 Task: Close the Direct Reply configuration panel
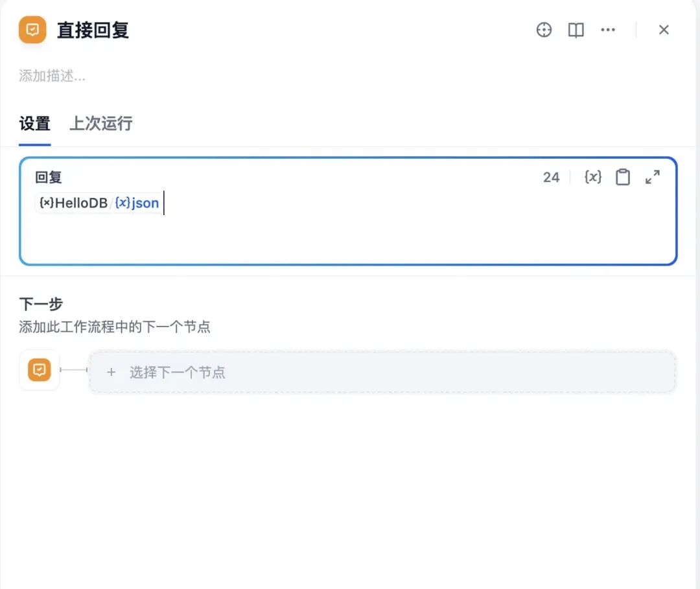(664, 30)
